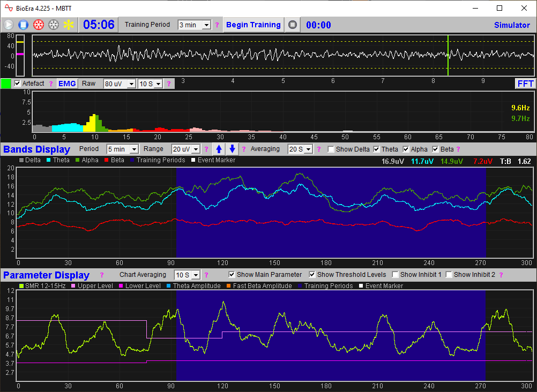Click the gray snowflake toolbar icon

tap(53, 24)
